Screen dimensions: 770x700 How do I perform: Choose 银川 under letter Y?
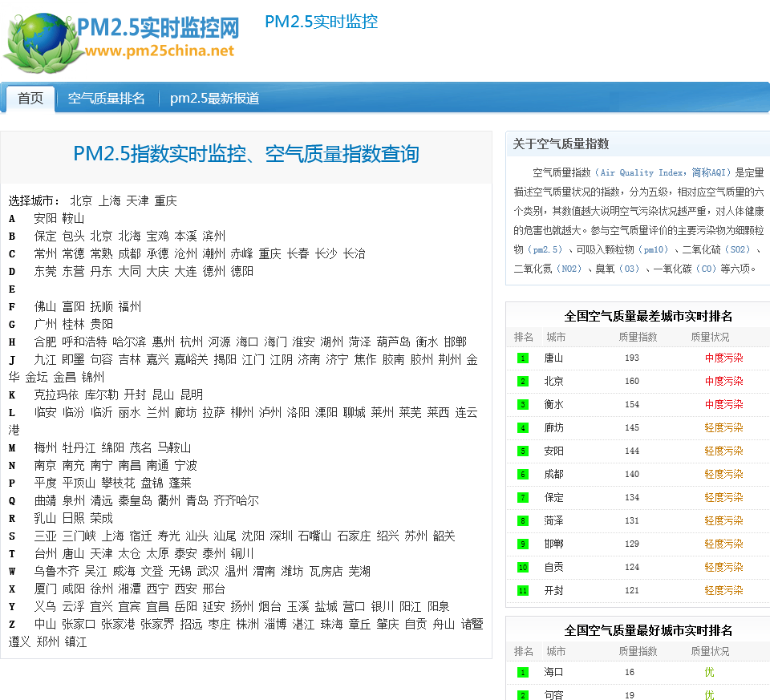382,607
